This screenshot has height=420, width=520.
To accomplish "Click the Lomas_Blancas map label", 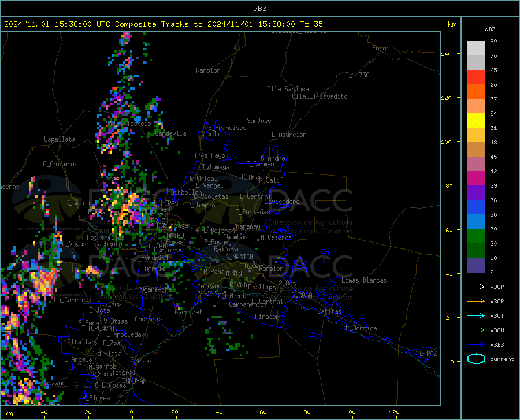I will 364,280.
